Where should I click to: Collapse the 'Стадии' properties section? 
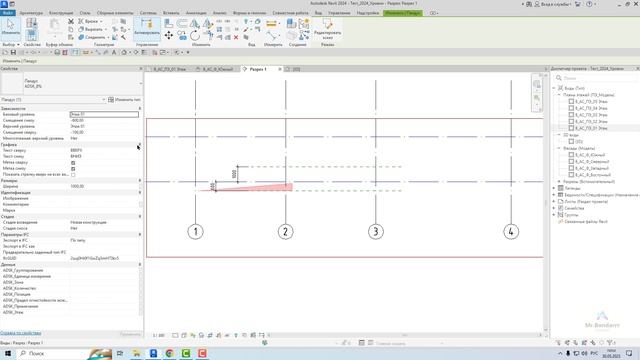(x=140, y=216)
